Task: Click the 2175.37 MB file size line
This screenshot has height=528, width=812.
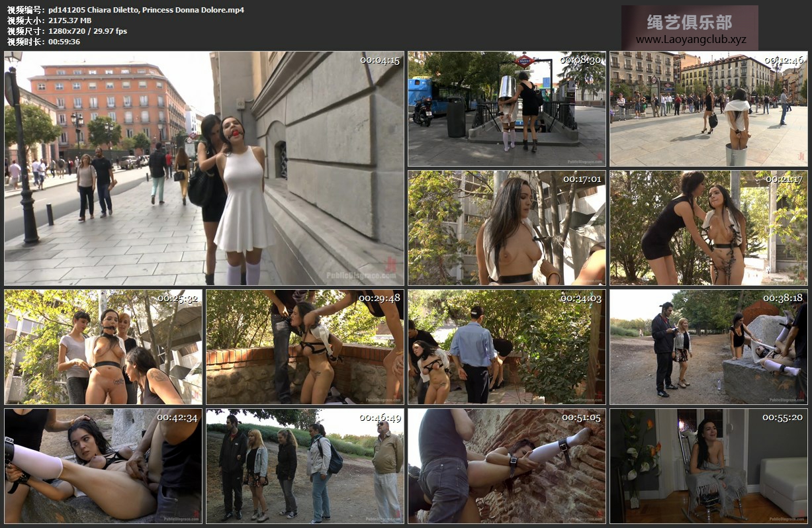Action: tap(69, 21)
